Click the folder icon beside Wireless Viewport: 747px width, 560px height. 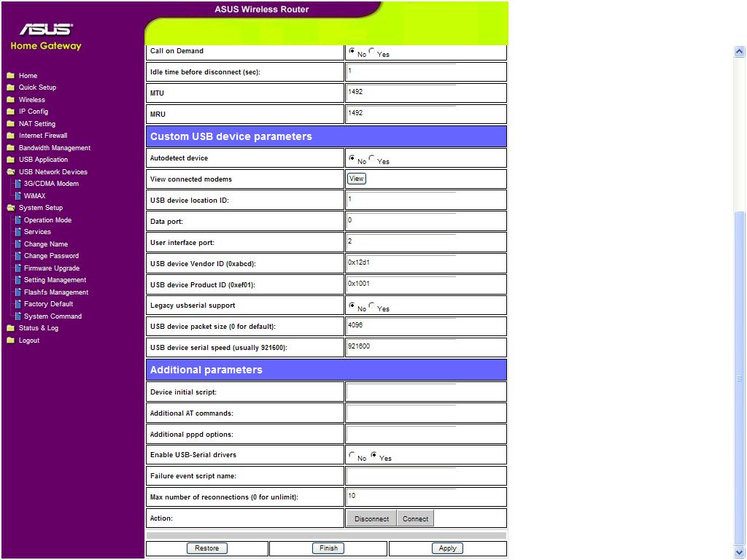click(10, 99)
